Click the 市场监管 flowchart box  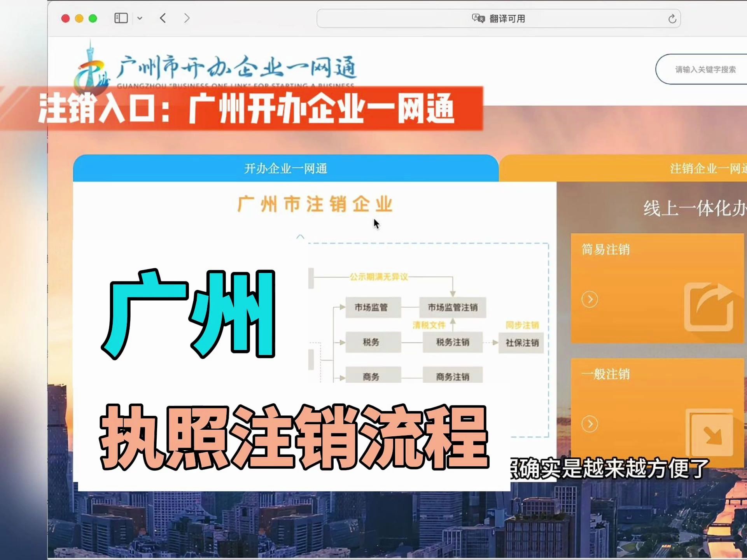click(x=373, y=308)
